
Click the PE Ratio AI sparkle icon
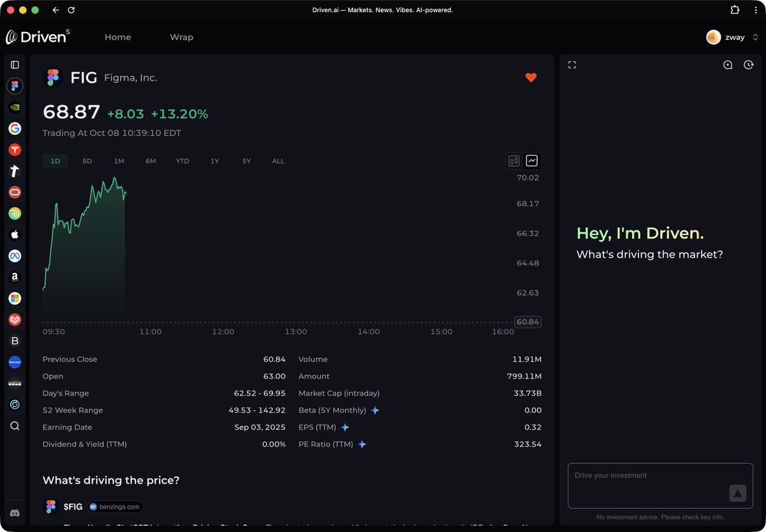point(362,444)
